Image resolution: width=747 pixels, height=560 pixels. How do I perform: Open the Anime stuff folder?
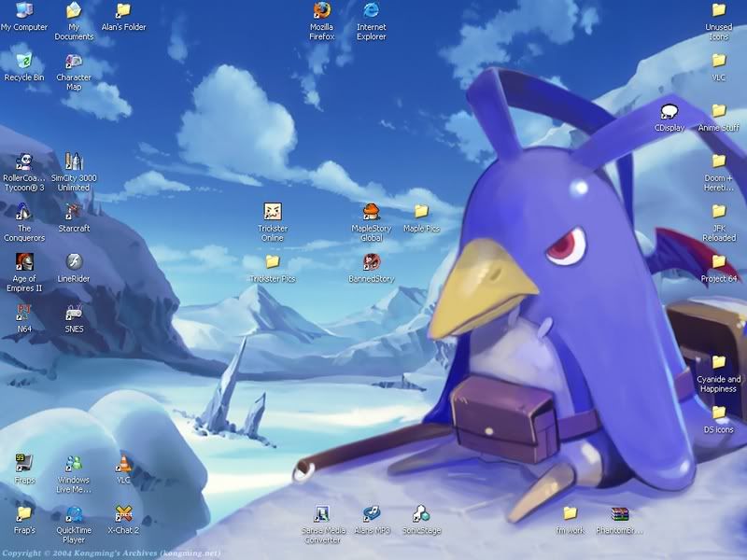point(718,118)
